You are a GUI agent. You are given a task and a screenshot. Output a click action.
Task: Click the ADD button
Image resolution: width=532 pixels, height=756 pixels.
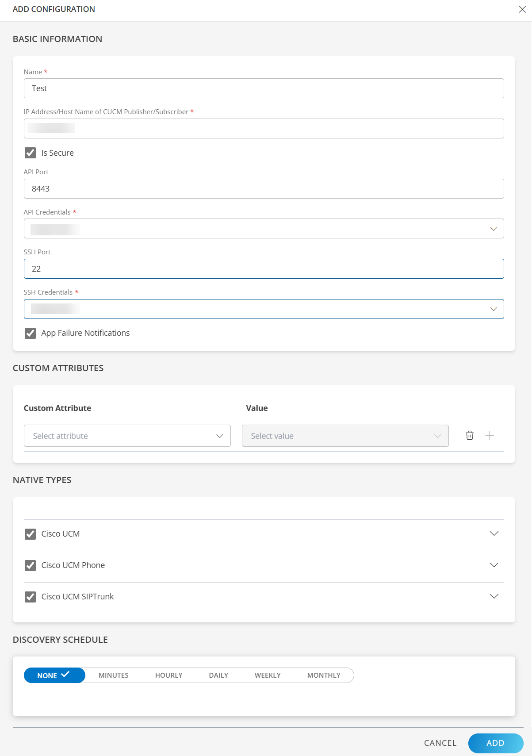pos(495,743)
